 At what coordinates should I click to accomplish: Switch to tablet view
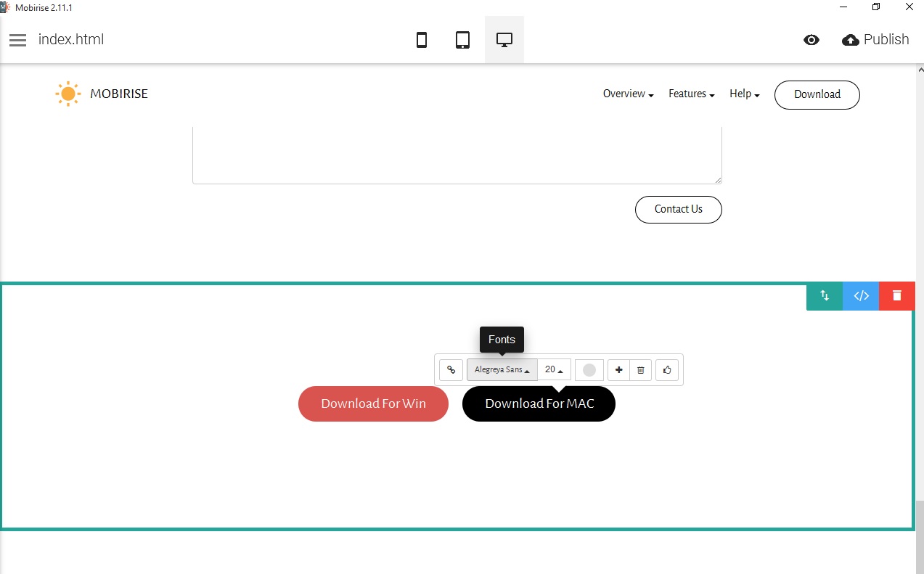point(462,40)
